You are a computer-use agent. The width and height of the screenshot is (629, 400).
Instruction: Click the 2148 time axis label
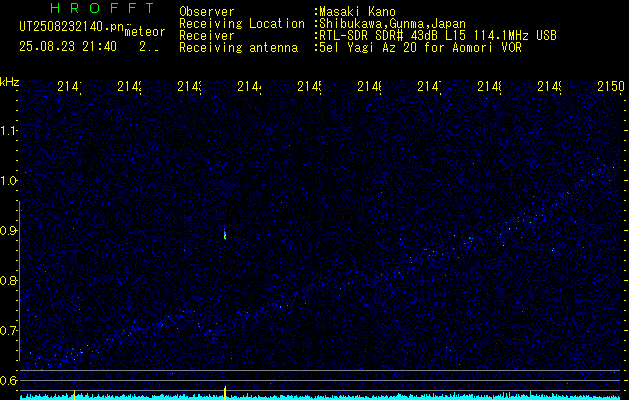[x=489, y=86]
